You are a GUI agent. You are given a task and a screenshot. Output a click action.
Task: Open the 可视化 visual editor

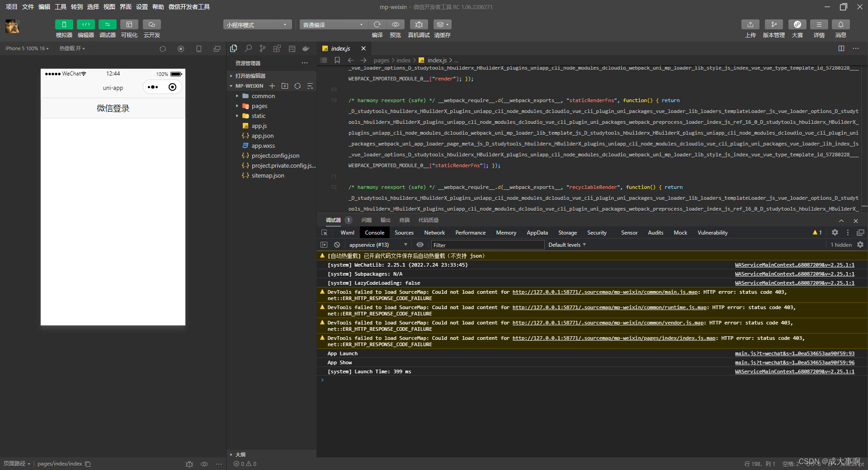pos(129,24)
